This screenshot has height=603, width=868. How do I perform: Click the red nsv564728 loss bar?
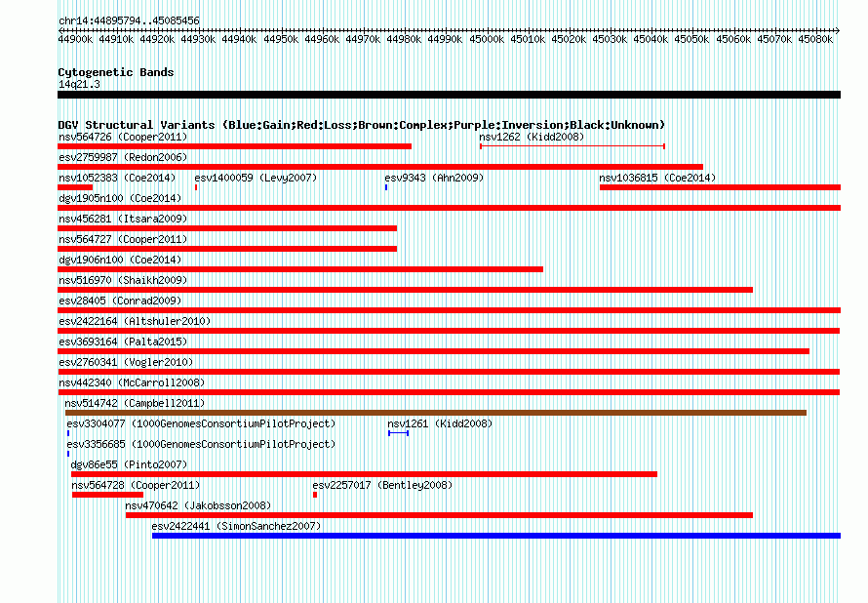point(107,495)
